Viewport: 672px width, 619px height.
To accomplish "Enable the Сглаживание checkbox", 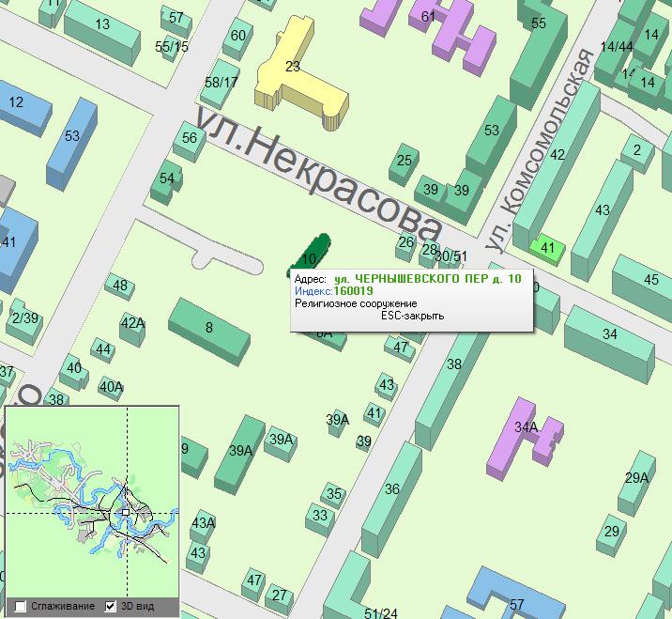I will pyautogui.click(x=21, y=606).
